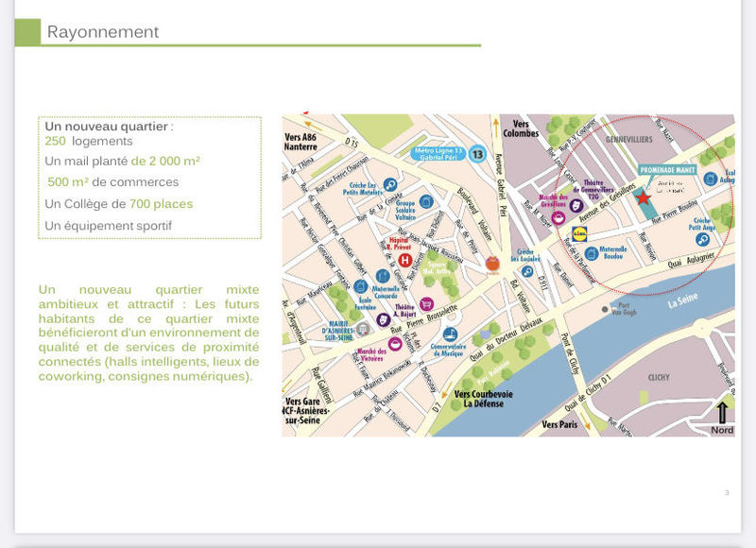Click the École Fontaine icon
This screenshot has height=548, width=756.
point(360,287)
